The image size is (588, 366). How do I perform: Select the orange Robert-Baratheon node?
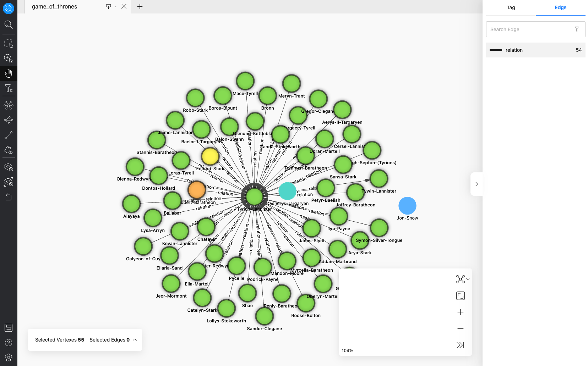pyautogui.click(x=197, y=190)
